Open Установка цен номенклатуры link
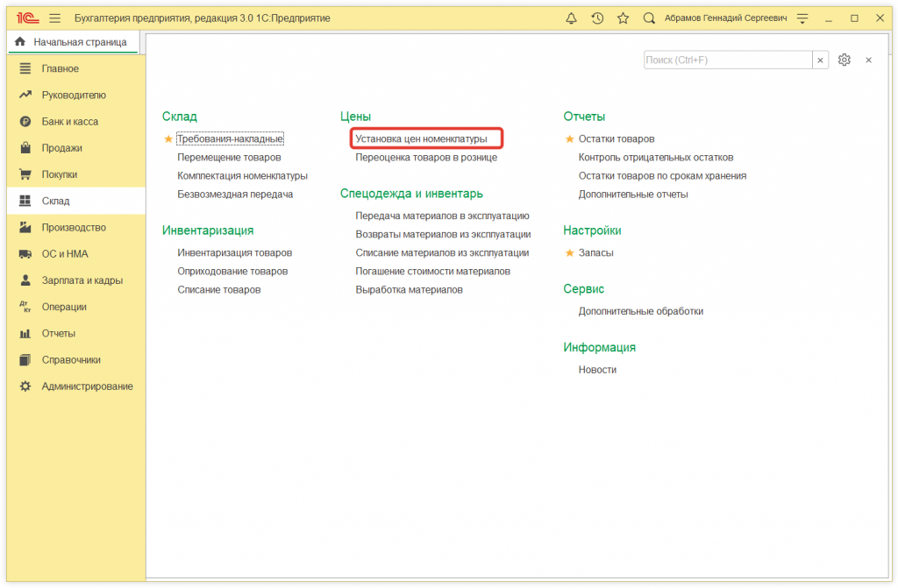 tap(421, 138)
